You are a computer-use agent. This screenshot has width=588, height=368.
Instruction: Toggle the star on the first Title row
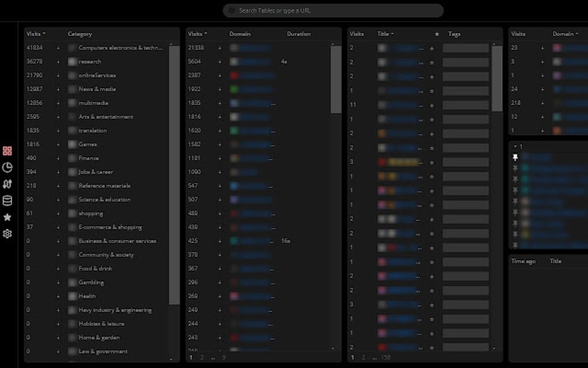[x=431, y=47]
